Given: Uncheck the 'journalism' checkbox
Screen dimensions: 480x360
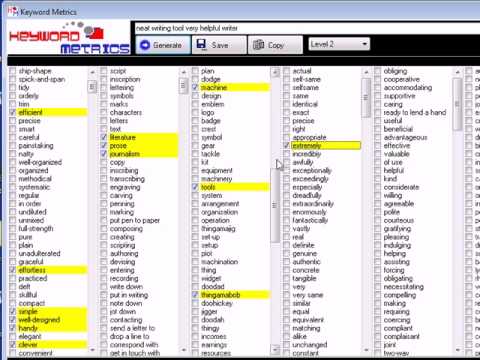Looking at the screenshot, I should (x=104, y=154).
